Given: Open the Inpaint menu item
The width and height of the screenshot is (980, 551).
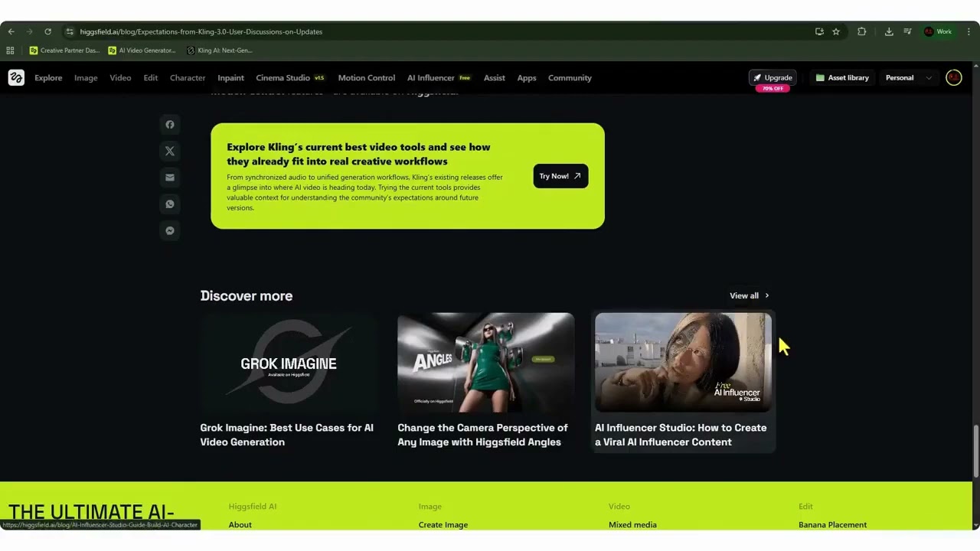Looking at the screenshot, I should tap(230, 77).
